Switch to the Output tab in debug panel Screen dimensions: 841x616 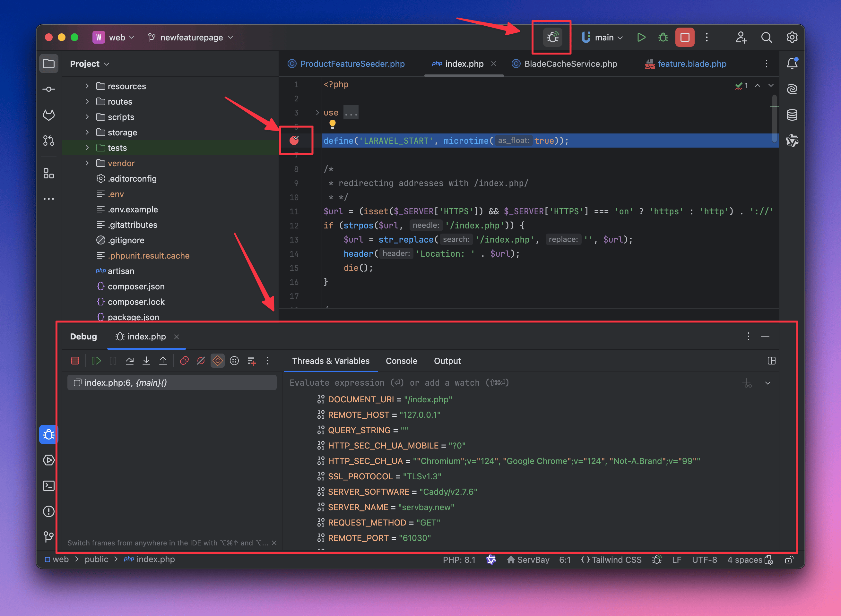click(447, 361)
